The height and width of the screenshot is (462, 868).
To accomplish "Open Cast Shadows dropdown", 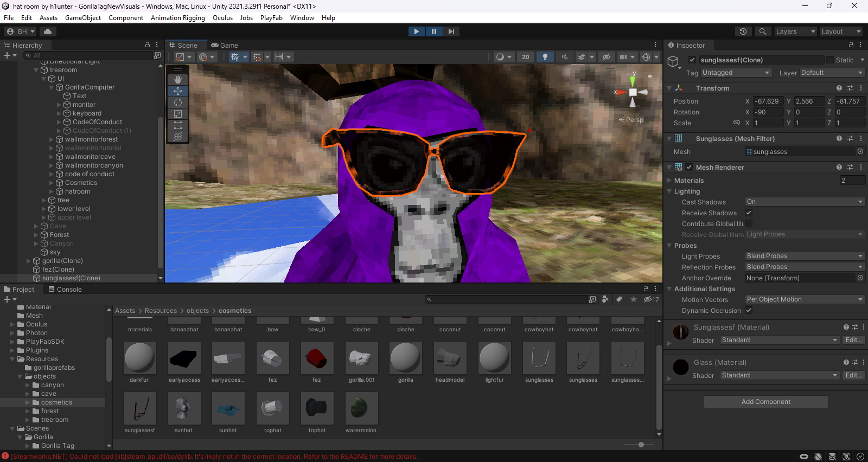I will point(805,202).
